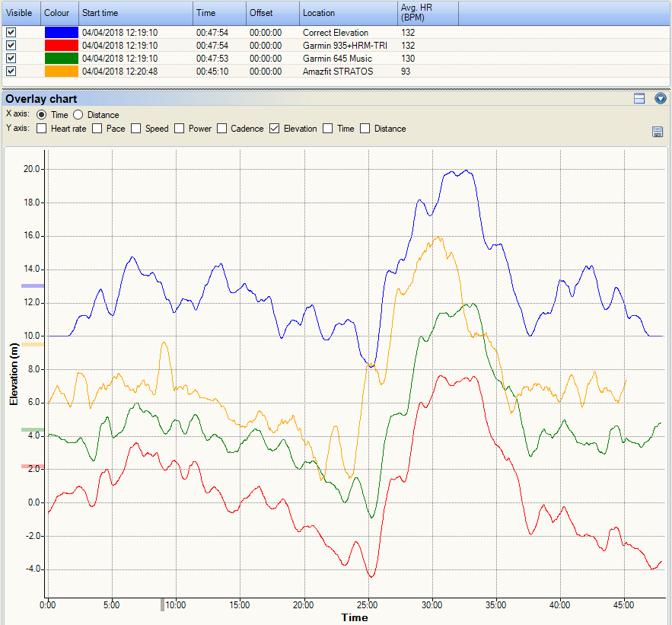Click the grey marker on the time axis
The width and height of the screenshot is (672, 625).
coord(161,604)
